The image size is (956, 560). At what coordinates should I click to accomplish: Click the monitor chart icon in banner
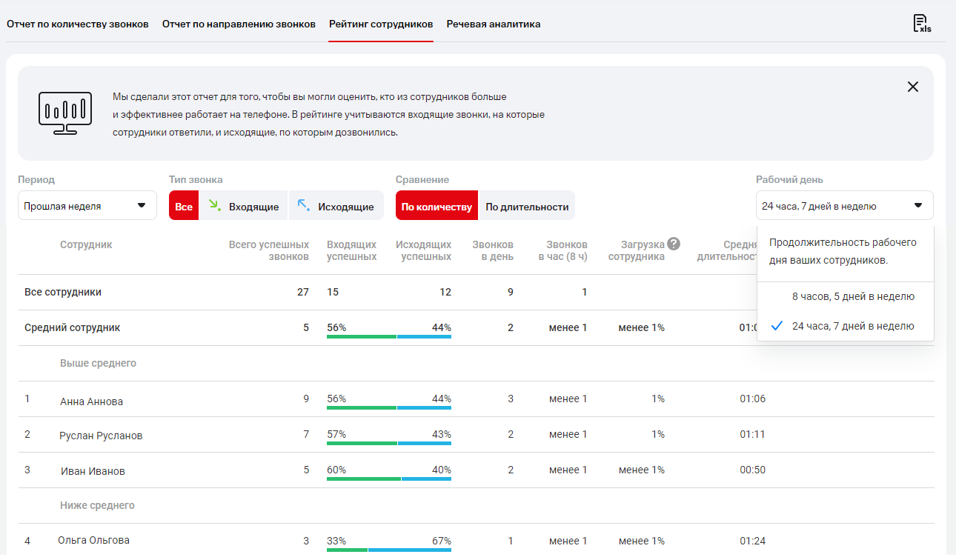pyautogui.click(x=65, y=113)
